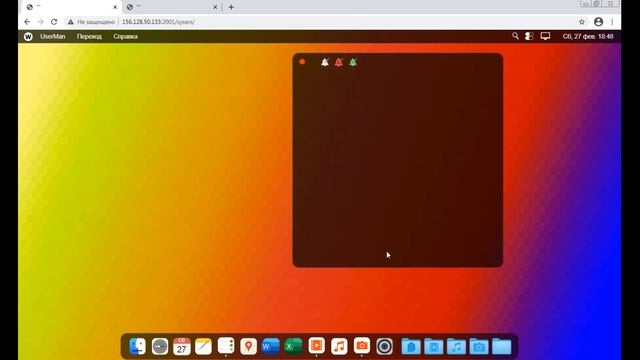Open the gray clock-like dock icon

[x=160, y=346]
